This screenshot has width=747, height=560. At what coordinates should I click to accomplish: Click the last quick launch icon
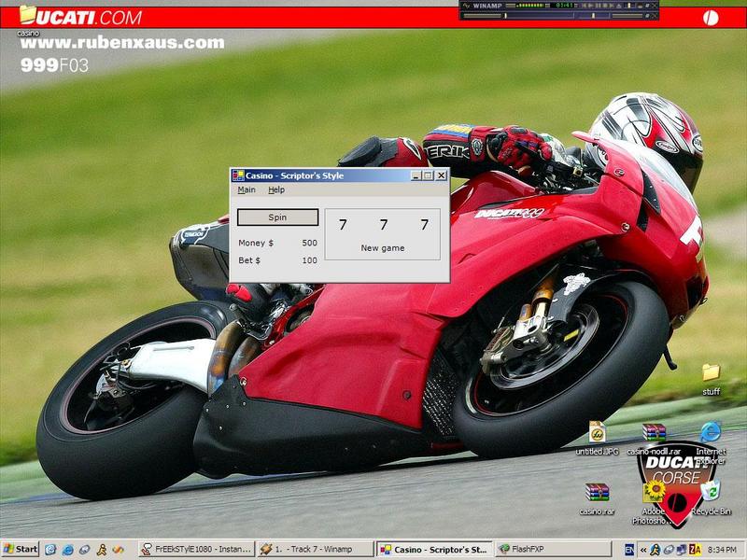(119, 550)
